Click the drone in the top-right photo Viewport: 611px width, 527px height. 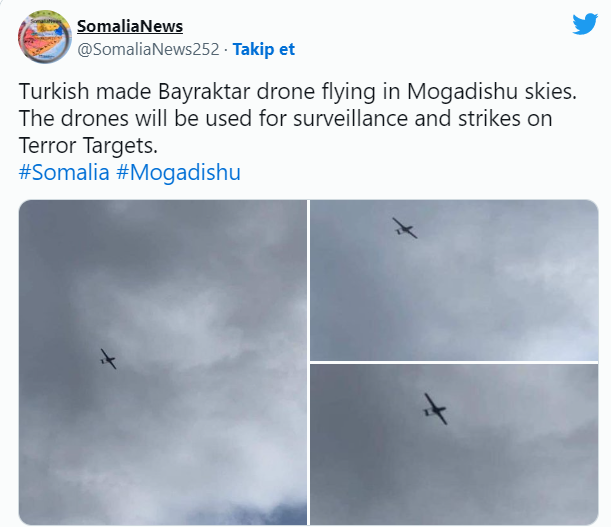(x=404, y=228)
